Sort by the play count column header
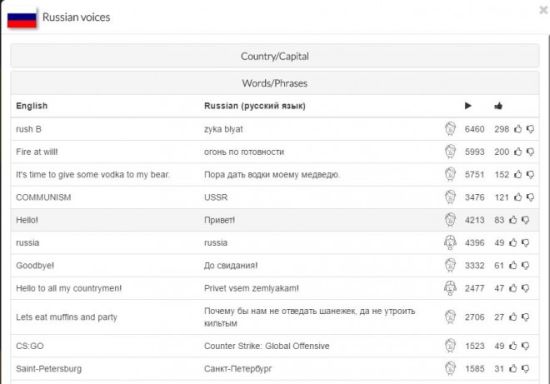The image size is (550, 384). coord(468,106)
